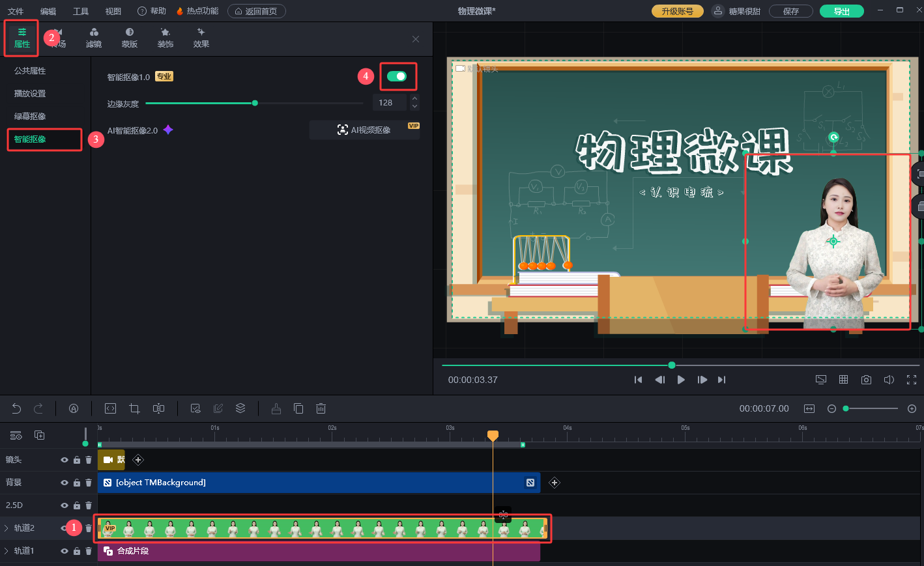Turn off the 智能抠像1.0 switch
924x566 pixels.
tap(396, 76)
